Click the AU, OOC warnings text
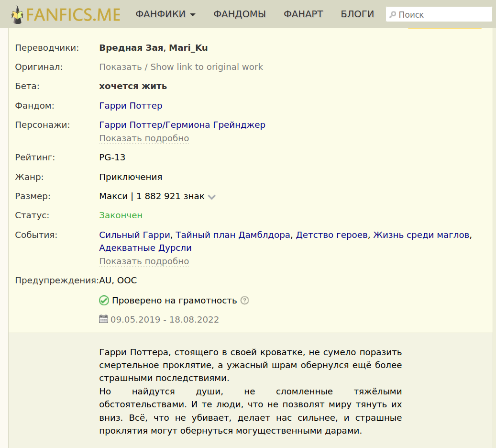 [118, 280]
